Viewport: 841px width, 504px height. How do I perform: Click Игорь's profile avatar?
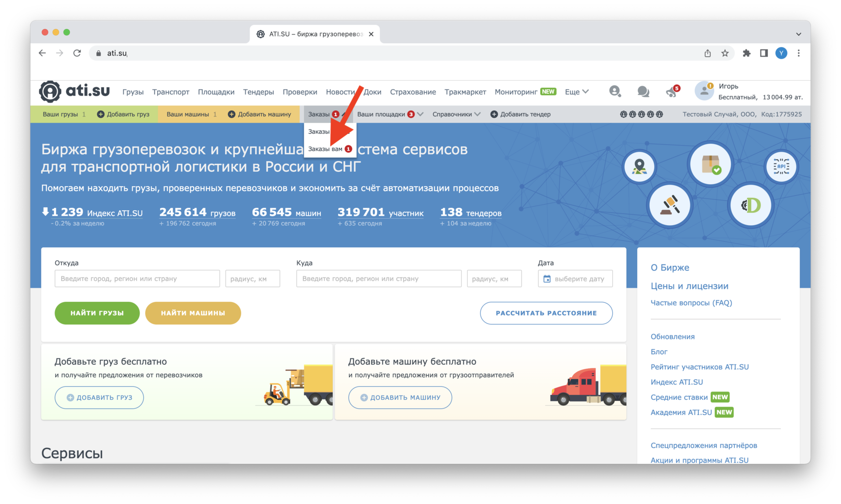pyautogui.click(x=704, y=91)
